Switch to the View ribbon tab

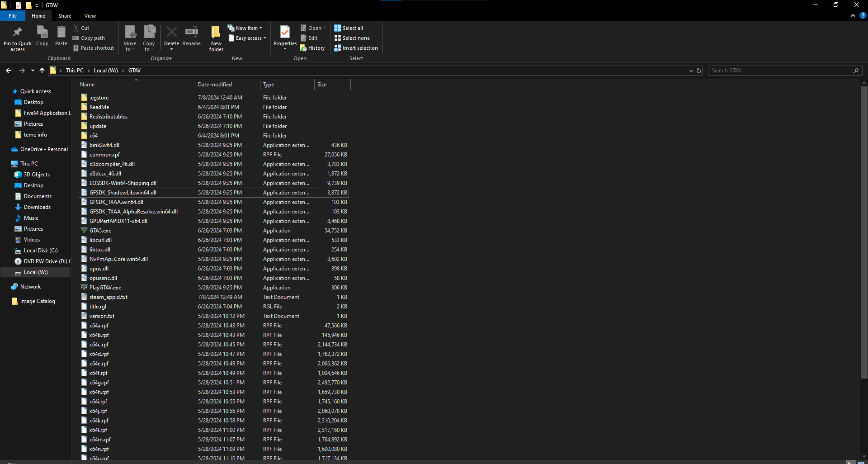point(90,16)
